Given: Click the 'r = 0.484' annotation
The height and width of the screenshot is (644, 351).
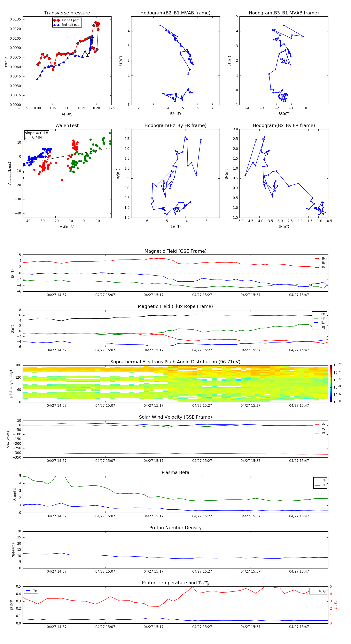Looking at the screenshot, I should (x=34, y=137).
